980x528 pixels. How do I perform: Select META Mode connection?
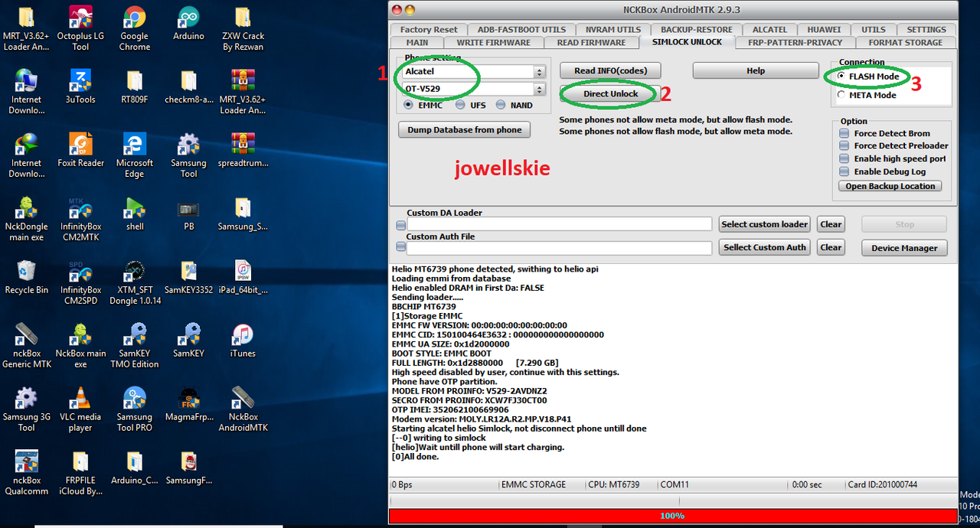tap(842, 95)
